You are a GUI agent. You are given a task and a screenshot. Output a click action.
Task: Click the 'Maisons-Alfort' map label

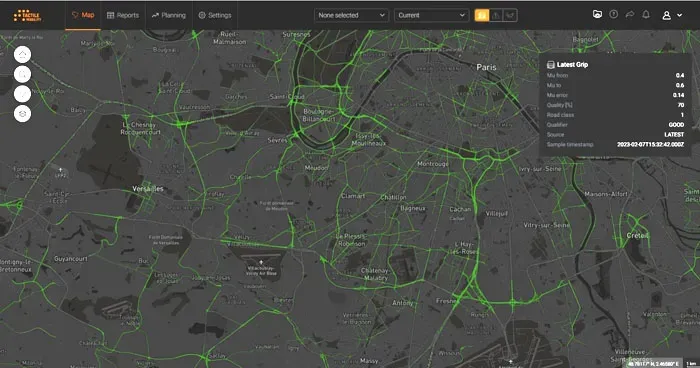(606, 194)
